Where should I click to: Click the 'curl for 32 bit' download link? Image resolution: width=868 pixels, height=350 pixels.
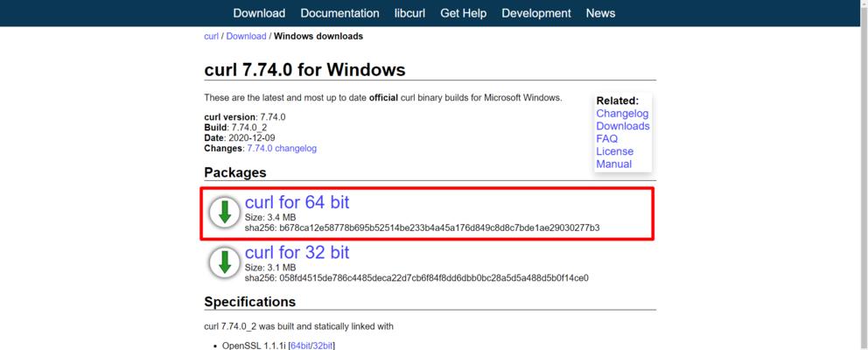[x=297, y=253]
